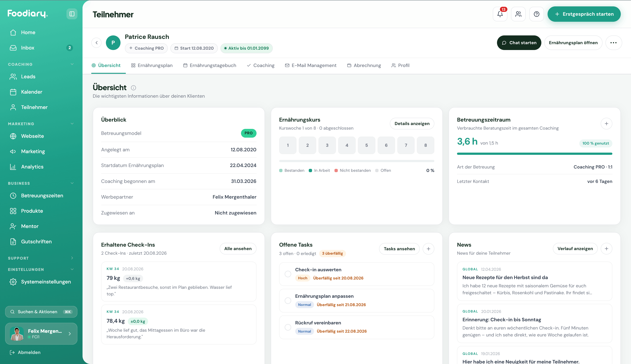Switch to the Ernährungsplan tab

click(x=152, y=66)
